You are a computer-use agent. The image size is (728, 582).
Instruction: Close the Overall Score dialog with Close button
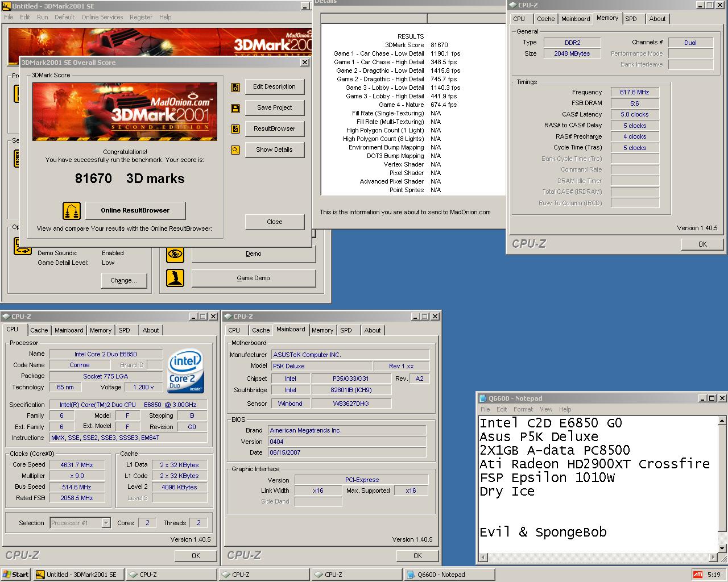pyautogui.click(x=275, y=222)
